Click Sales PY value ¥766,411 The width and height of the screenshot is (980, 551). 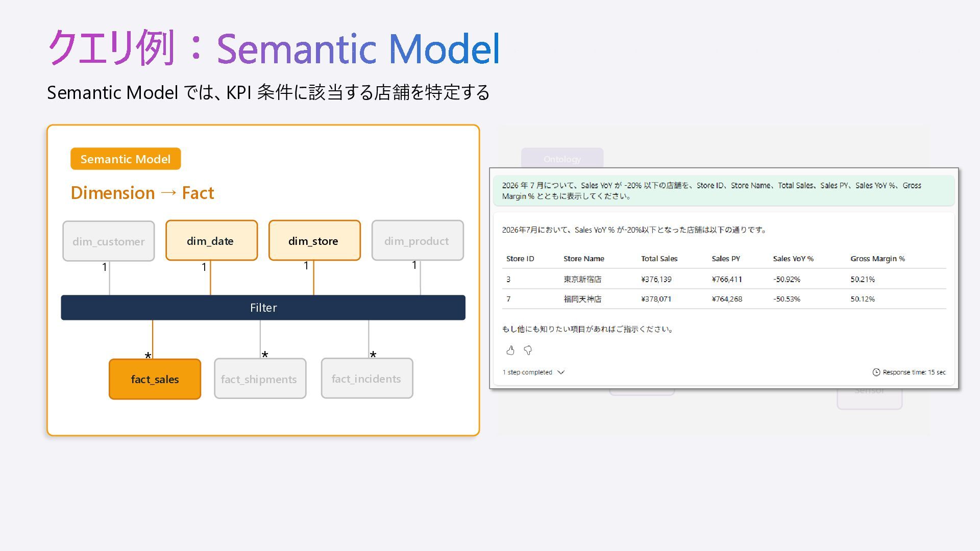[x=727, y=279]
